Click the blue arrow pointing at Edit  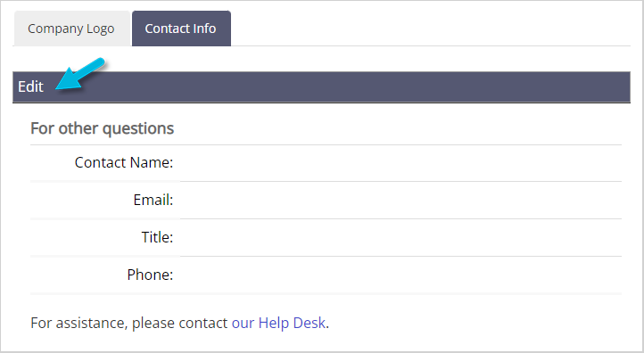[80, 74]
